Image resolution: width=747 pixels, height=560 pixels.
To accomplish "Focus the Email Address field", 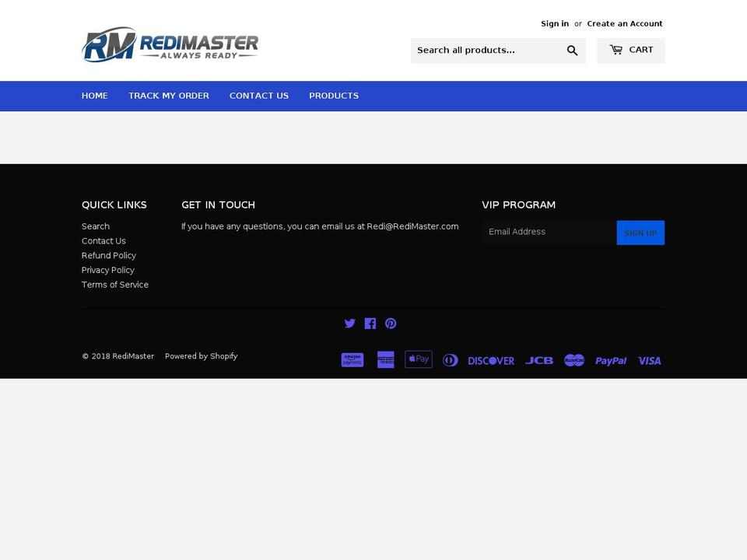I will point(549,233).
